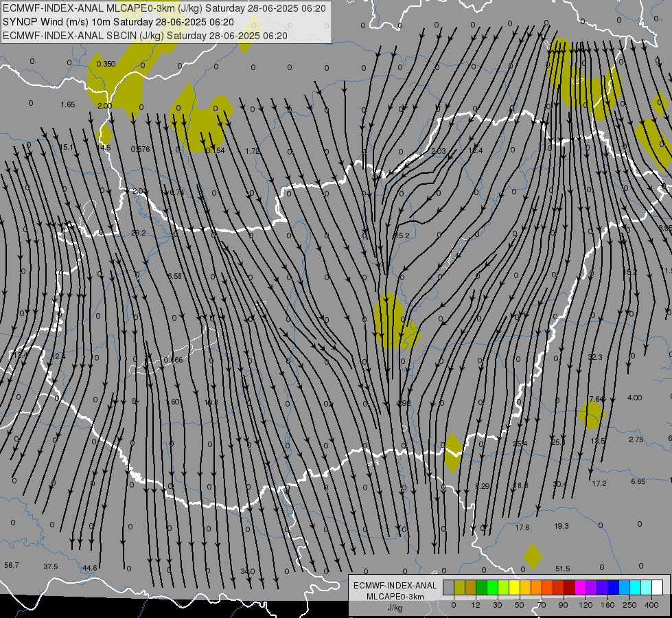Click the legend tick label '50'
This screenshot has width=672, height=618.
pyautogui.click(x=520, y=605)
